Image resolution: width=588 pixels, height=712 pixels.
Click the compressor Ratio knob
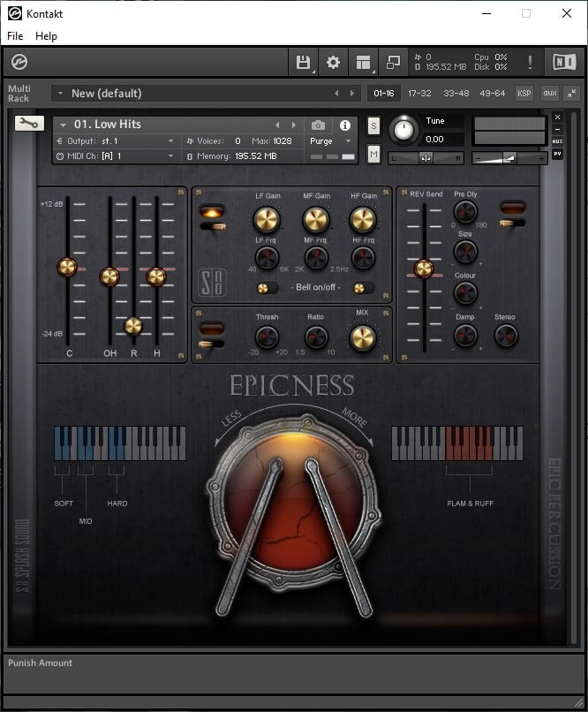[x=316, y=337]
